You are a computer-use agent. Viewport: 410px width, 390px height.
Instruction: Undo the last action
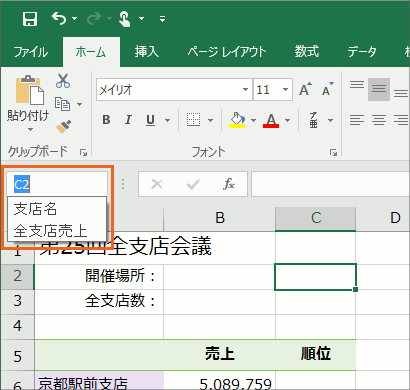click(x=59, y=18)
